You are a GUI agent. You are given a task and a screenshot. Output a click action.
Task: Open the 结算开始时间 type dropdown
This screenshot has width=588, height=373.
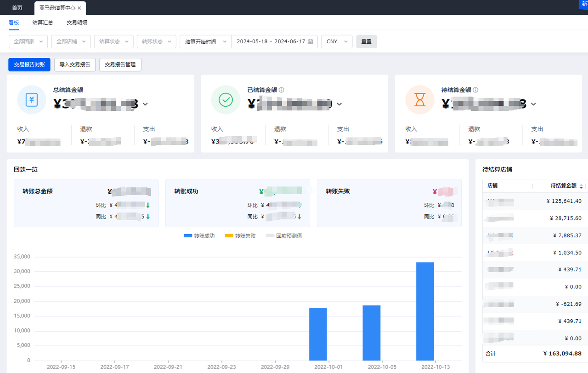(x=206, y=41)
